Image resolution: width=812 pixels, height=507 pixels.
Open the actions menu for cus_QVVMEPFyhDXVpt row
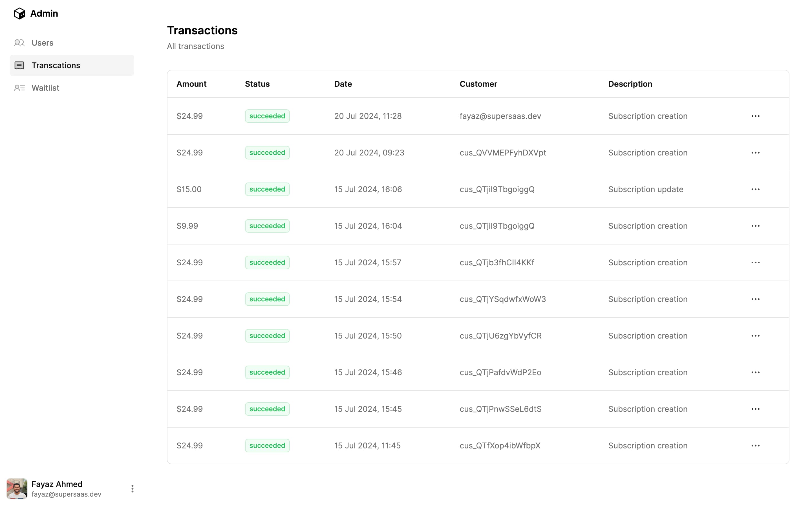pos(755,153)
